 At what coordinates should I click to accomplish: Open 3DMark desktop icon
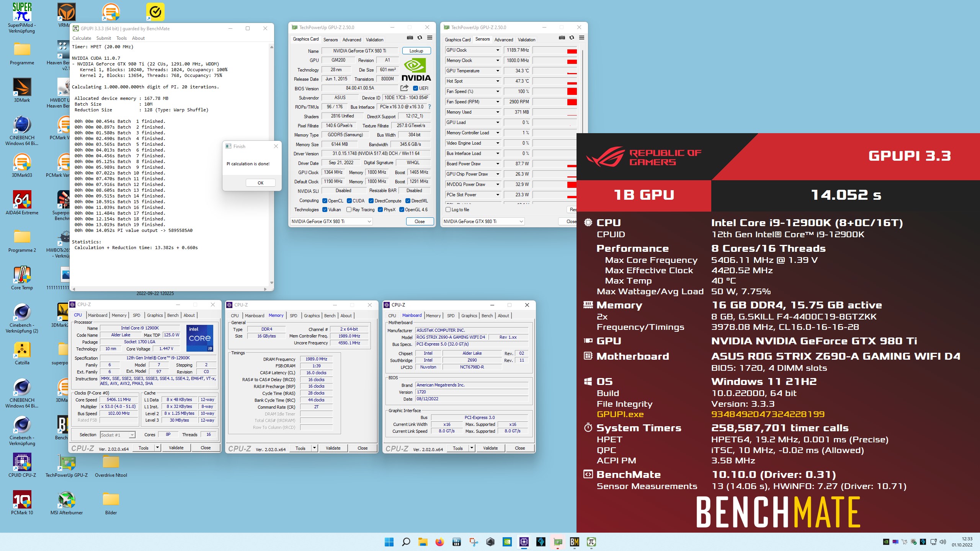coord(22,90)
